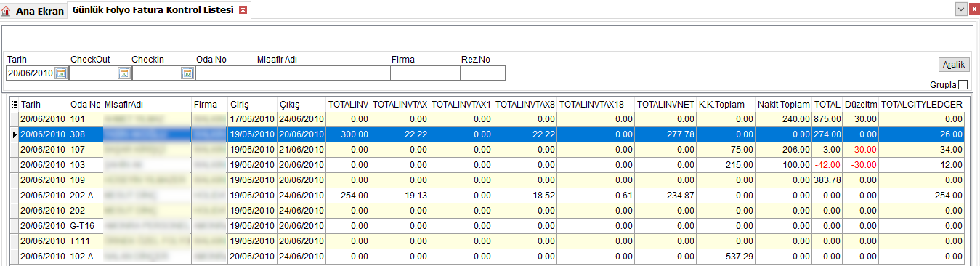Image resolution: width=980 pixels, height=266 pixels.
Task: Close the Günlük Folyo Fatura Kontrol Listesi tab
Action: coord(243,10)
